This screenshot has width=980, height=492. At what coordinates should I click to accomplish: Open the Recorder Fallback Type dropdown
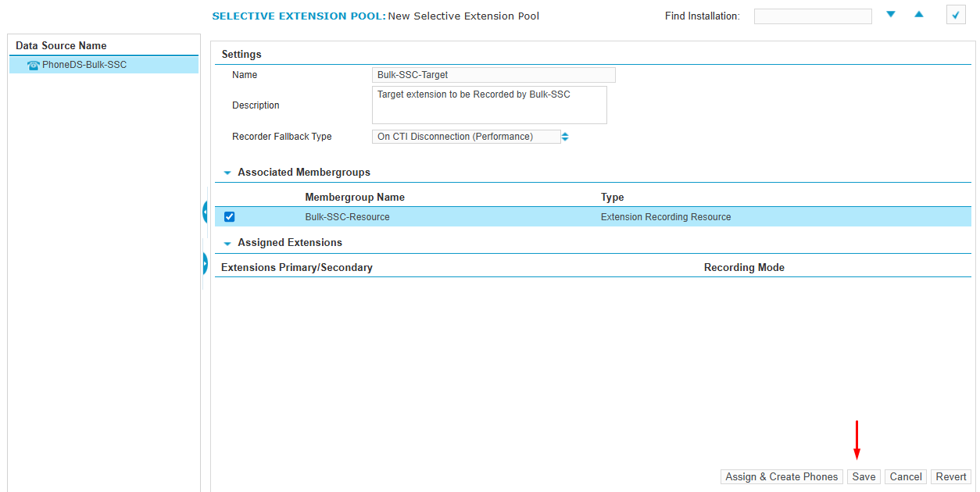pyautogui.click(x=565, y=137)
